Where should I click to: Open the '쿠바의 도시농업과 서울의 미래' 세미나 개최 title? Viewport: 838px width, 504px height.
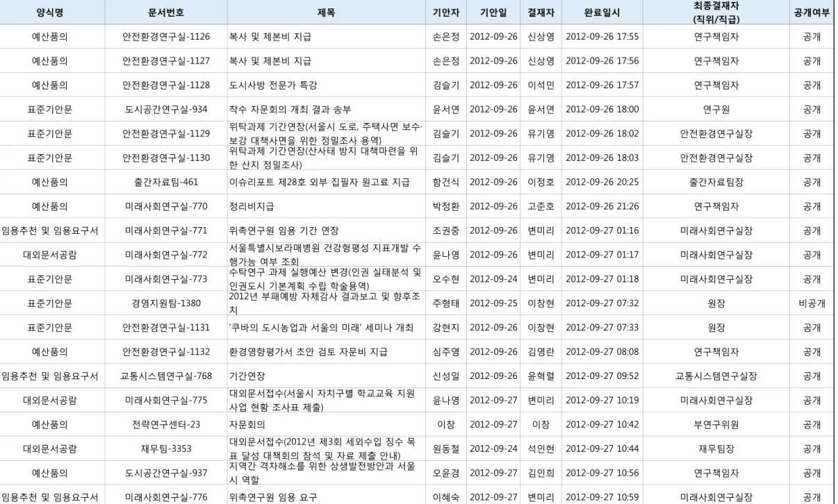321,328
